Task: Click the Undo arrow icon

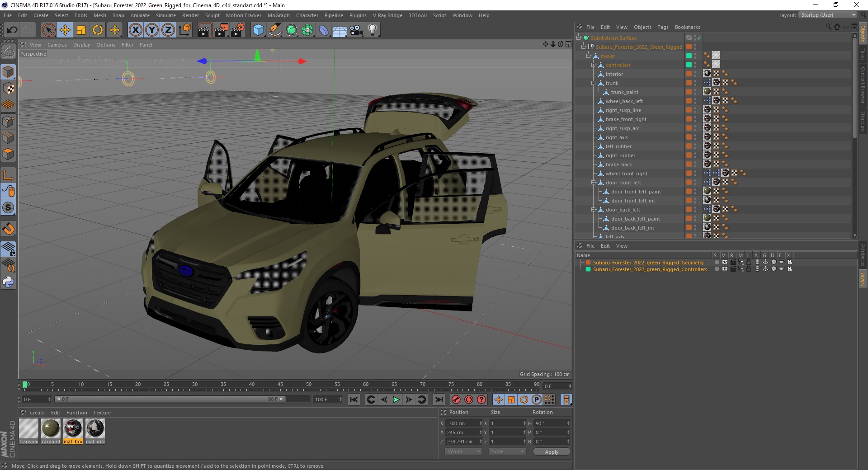Action: click(x=12, y=30)
